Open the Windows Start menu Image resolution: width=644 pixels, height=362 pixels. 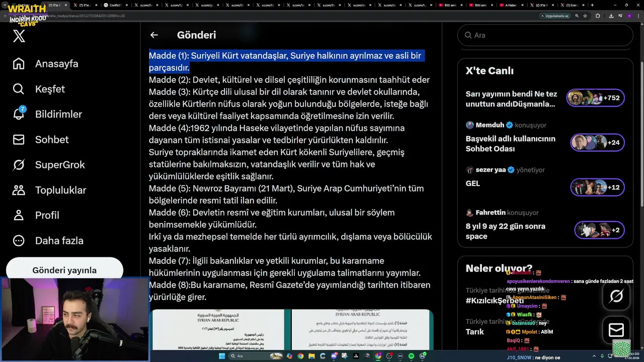tap(222, 356)
